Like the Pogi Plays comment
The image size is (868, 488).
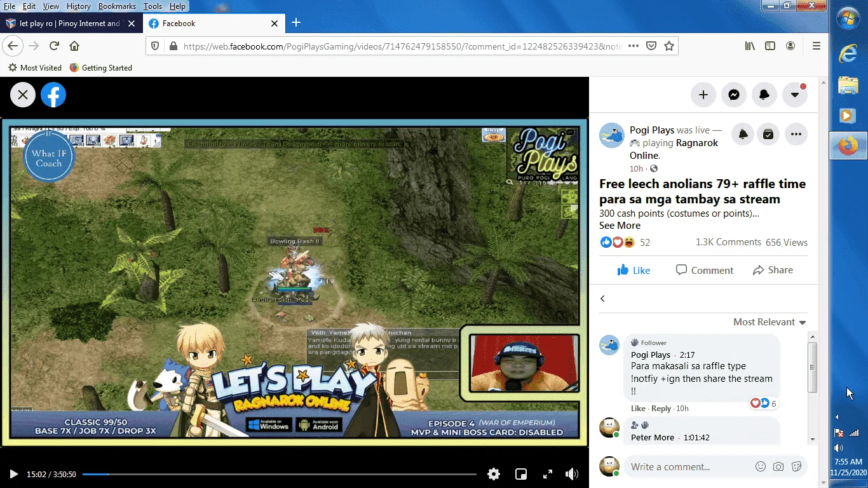coord(638,409)
